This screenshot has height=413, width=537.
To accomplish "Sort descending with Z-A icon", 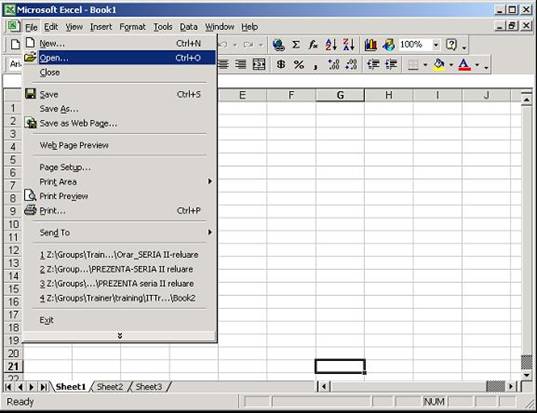I will click(x=349, y=45).
